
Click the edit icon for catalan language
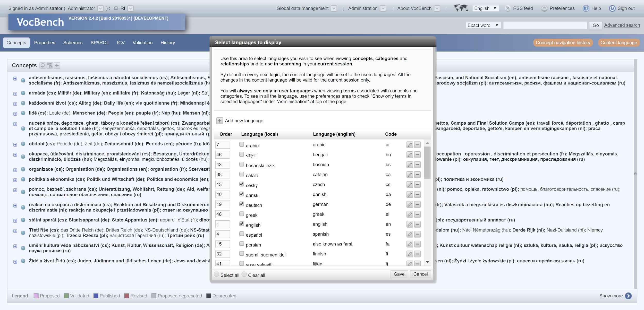(x=409, y=175)
